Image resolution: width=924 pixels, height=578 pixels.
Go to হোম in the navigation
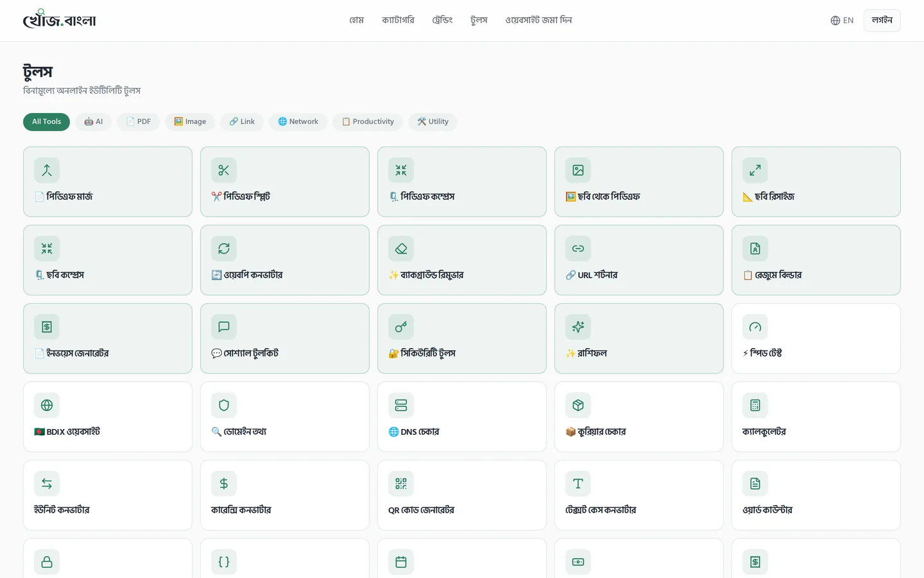tap(357, 21)
